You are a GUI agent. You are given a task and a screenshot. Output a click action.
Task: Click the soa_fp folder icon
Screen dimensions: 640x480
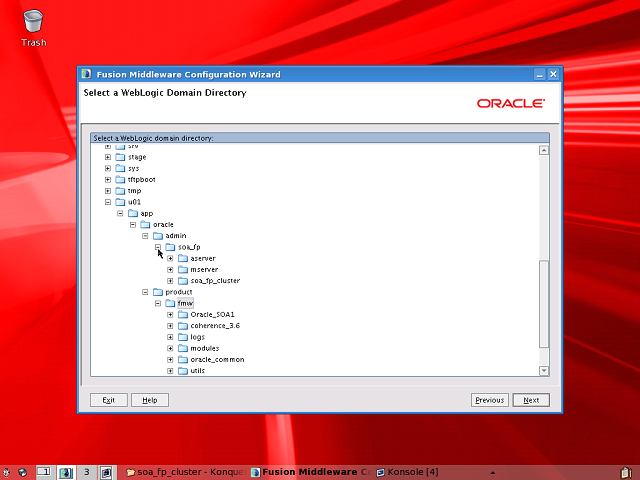click(x=170, y=247)
